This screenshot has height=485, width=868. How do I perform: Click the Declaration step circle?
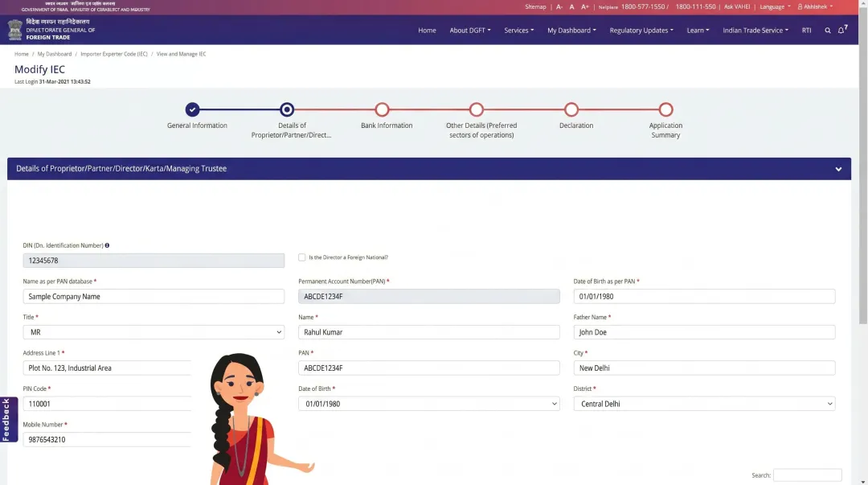tap(571, 109)
